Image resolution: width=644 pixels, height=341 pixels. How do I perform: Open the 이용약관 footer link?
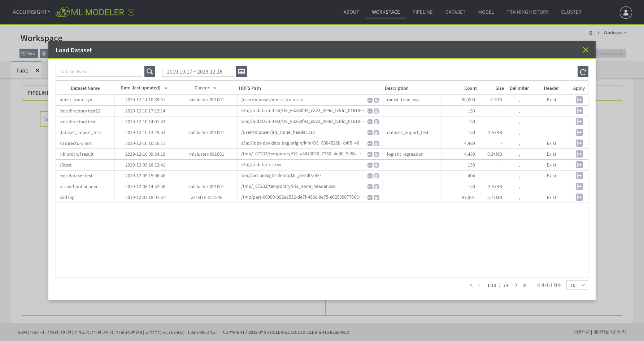click(x=582, y=332)
